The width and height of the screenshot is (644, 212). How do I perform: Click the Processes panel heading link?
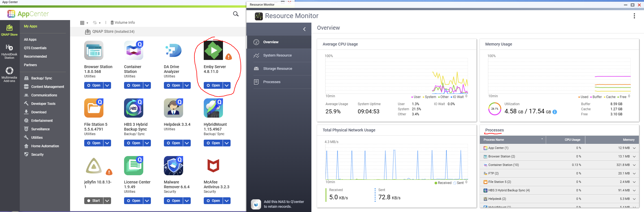point(495,130)
